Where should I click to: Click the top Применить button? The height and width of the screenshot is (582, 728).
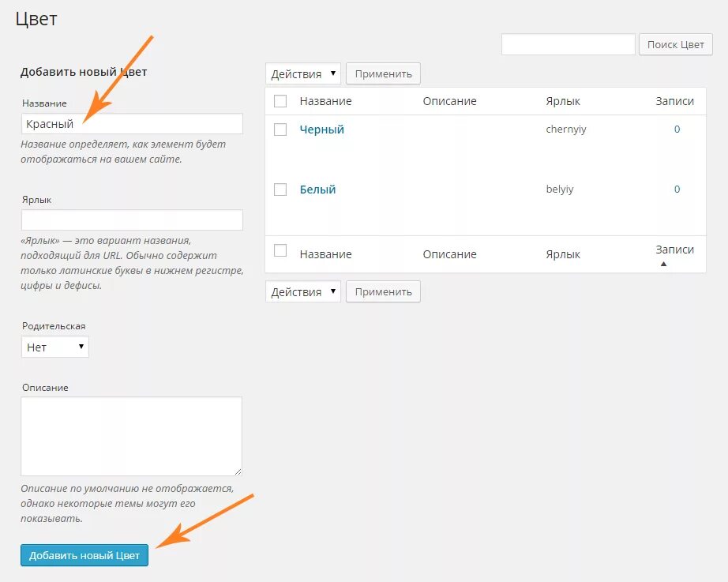[x=384, y=74]
